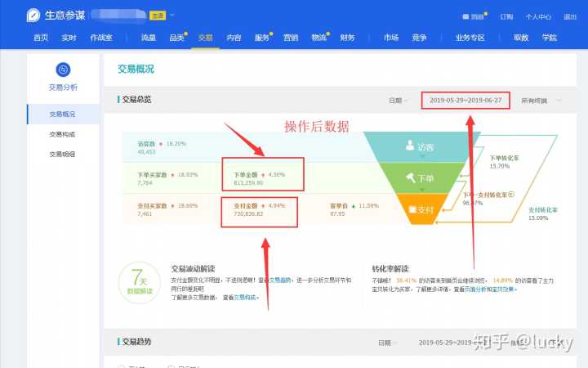The image size is (588, 368).
Task: Click the 访客 person icon in funnel
Action: (x=410, y=146)
